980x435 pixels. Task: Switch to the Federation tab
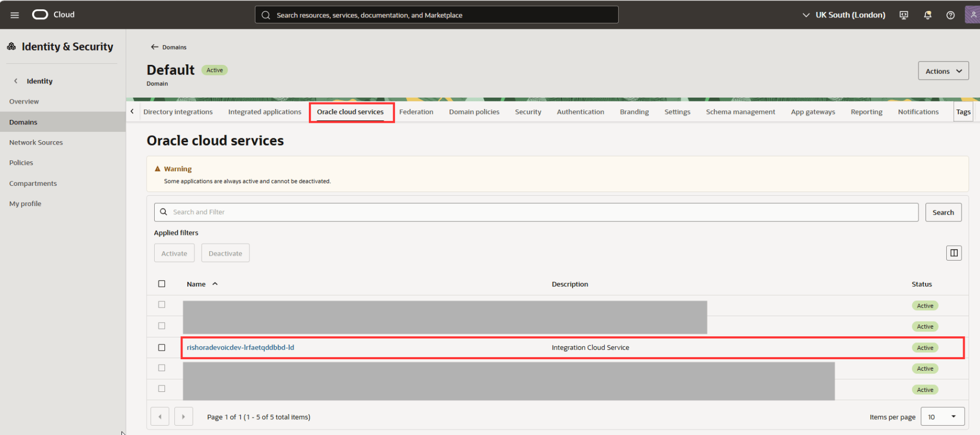tap(416, 112)
